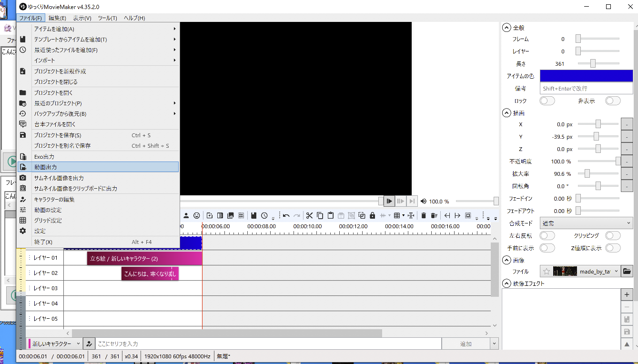Enable the 非表示 toggle
This screenshot has height=364, width=638.
pos(613,101)
